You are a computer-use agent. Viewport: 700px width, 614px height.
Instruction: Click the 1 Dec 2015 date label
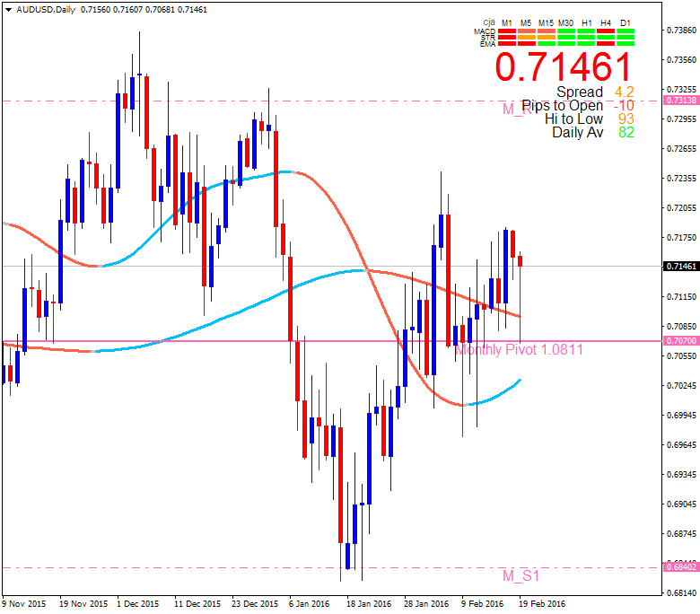click(138, 604)
